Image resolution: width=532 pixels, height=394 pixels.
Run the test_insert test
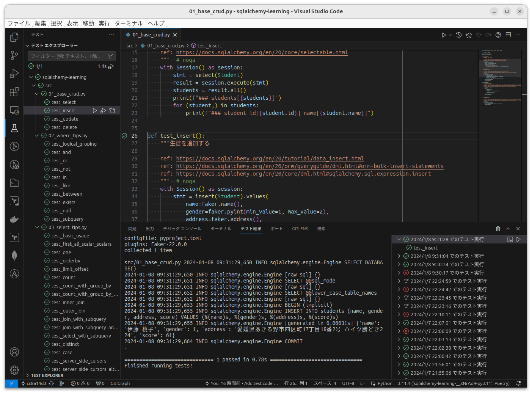tap(95, 110)
